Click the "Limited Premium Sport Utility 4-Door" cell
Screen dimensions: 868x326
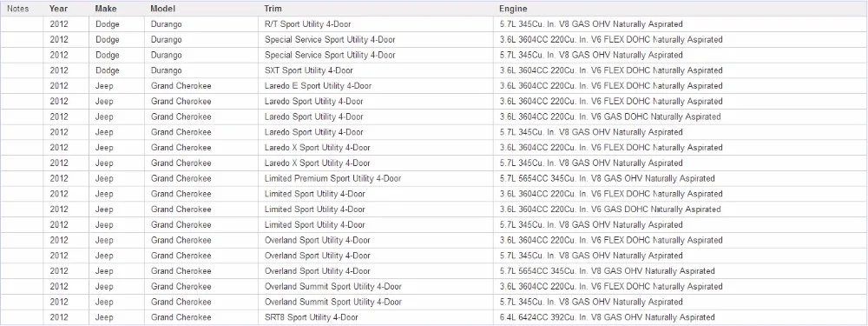coord(376,178)
